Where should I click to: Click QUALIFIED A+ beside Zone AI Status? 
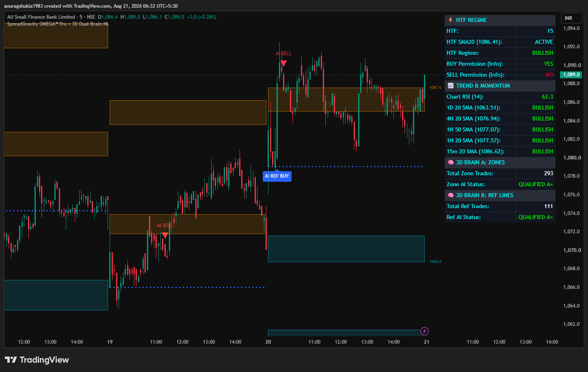[536, 184]
